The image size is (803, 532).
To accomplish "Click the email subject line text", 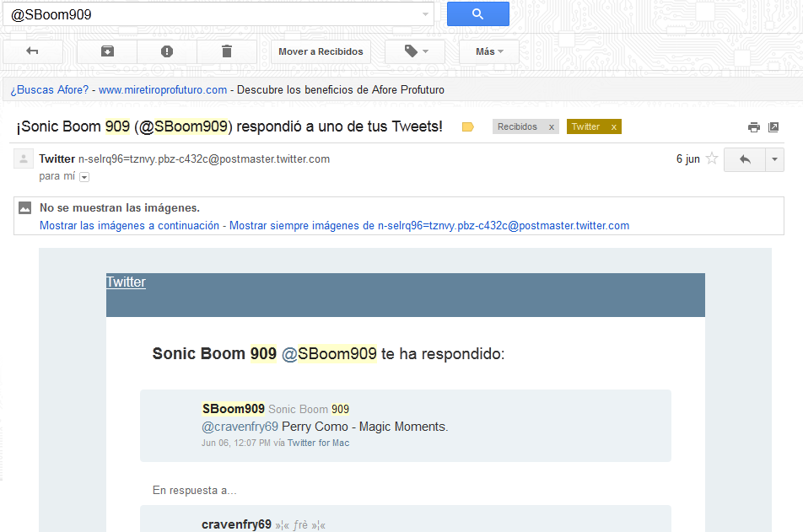I will coord(229,126).
